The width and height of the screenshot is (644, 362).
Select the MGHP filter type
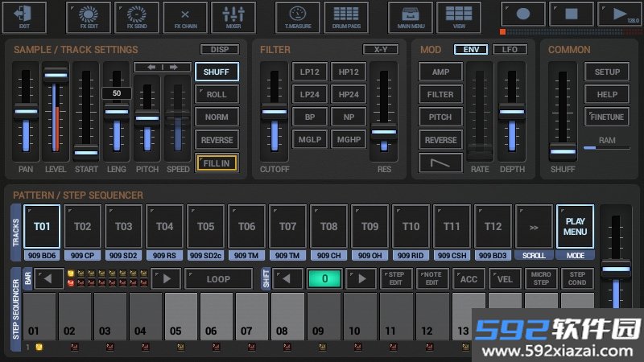click(x=349, y=139)
